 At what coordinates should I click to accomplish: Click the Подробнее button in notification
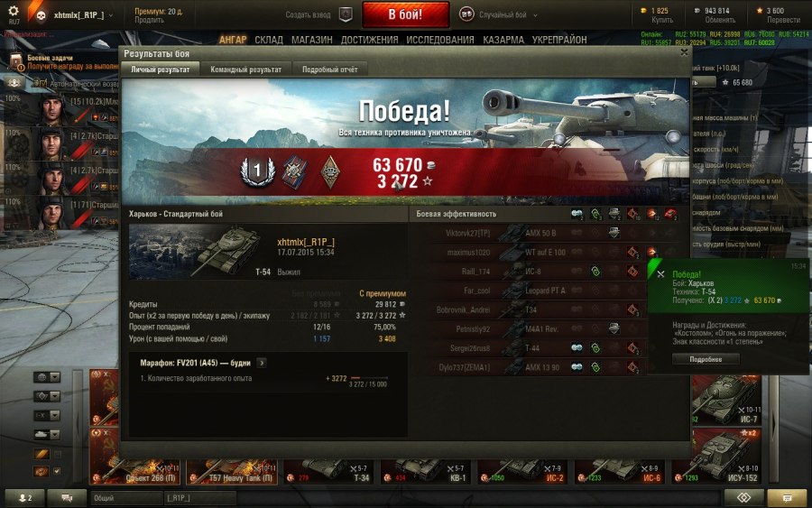click(706, 359)
